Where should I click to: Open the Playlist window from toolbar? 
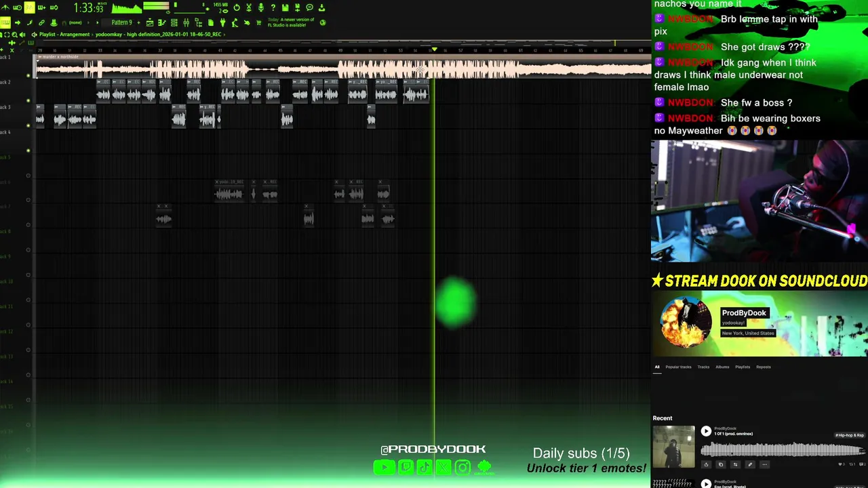coord(150,22)
